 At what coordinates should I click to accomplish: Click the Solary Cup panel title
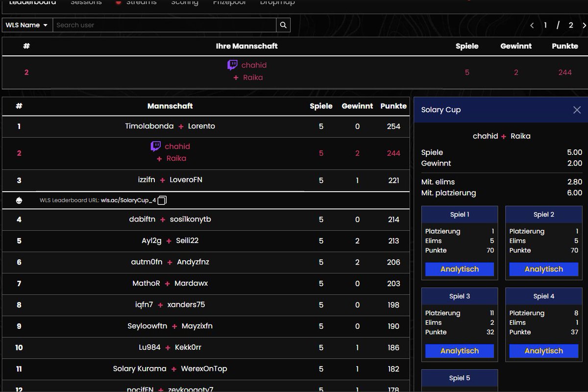441,110
